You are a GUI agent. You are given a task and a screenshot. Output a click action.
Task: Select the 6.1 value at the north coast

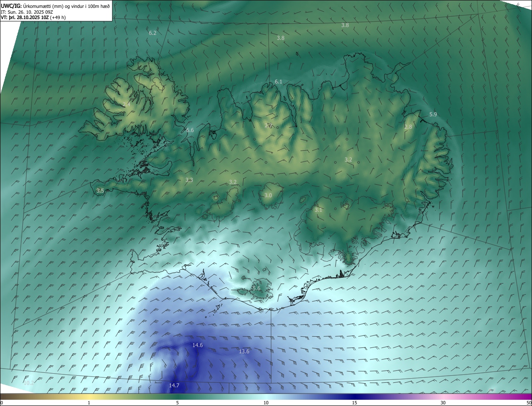coord(278,82)
